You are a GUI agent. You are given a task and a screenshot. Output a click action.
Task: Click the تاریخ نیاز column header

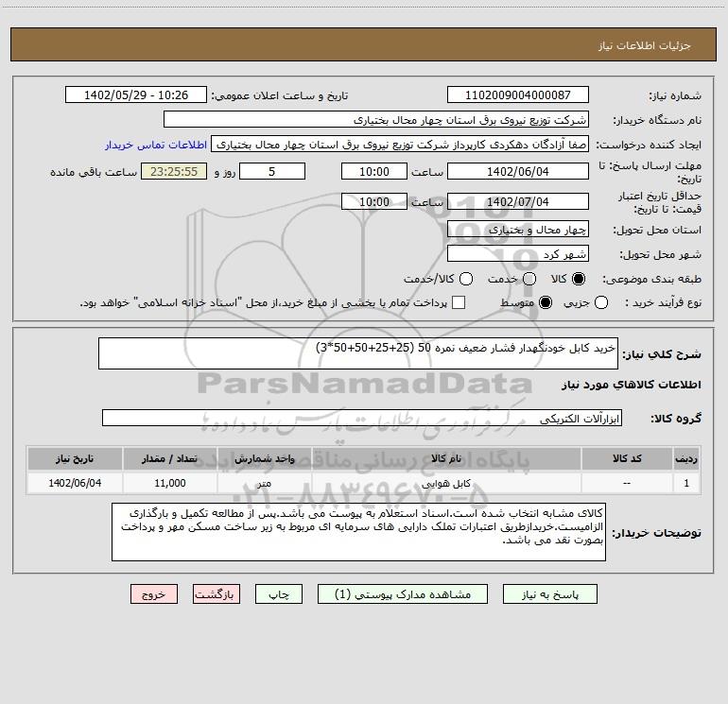75,458
